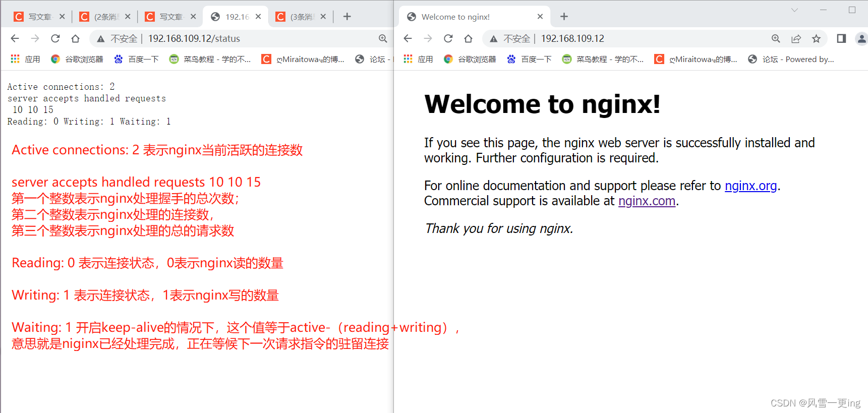Go back in the Welcome to nginx window
Viewport: 868px width, 413px height.
click(408, 38)
